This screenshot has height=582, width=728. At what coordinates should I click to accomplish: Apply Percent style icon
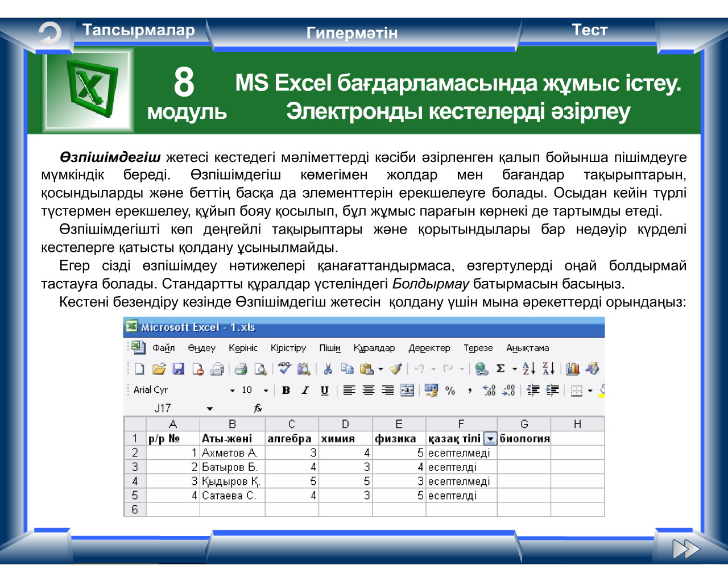click(450, 390)
